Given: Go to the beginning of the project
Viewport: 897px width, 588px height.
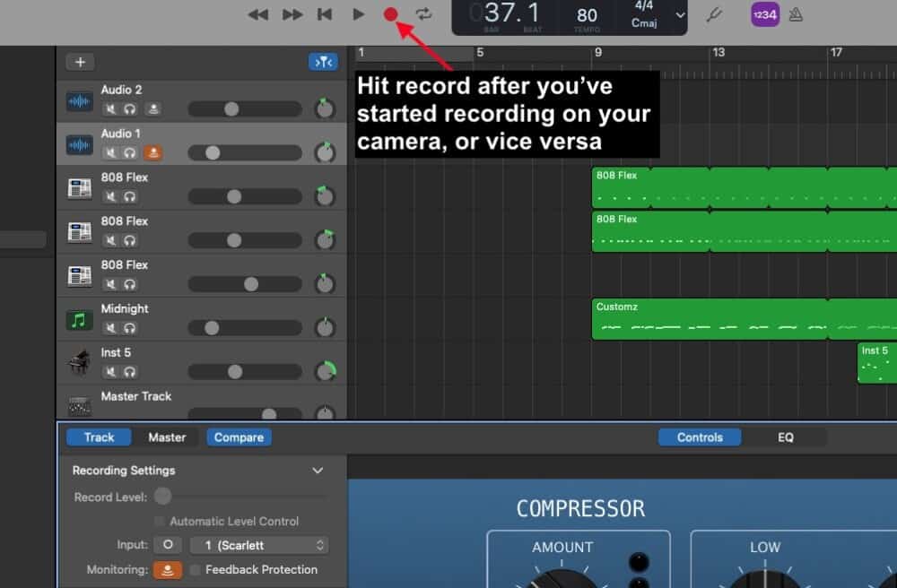Looking at the screenshot, I should coord(325,14).
